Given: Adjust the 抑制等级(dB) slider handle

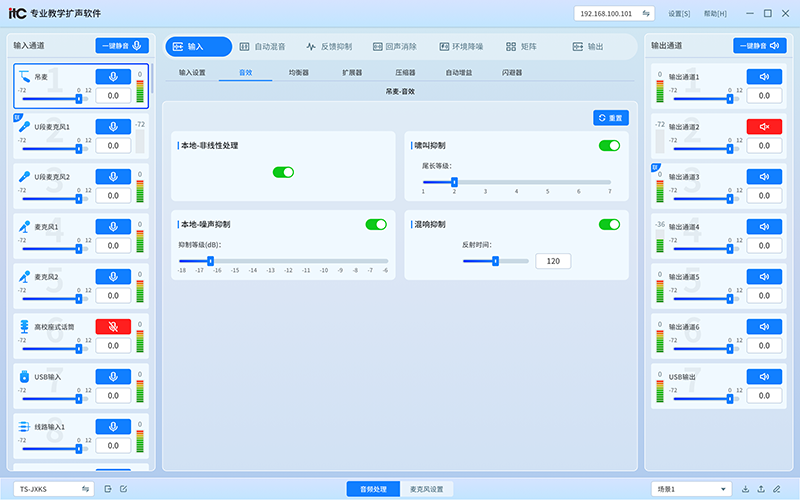Looking at the screenshot, I should pos(210,261).
